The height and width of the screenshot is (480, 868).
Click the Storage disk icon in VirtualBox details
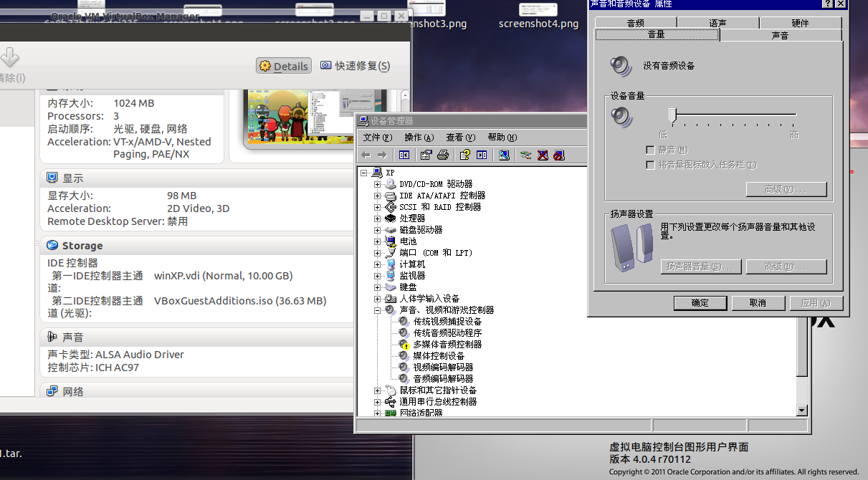[52, 245]
